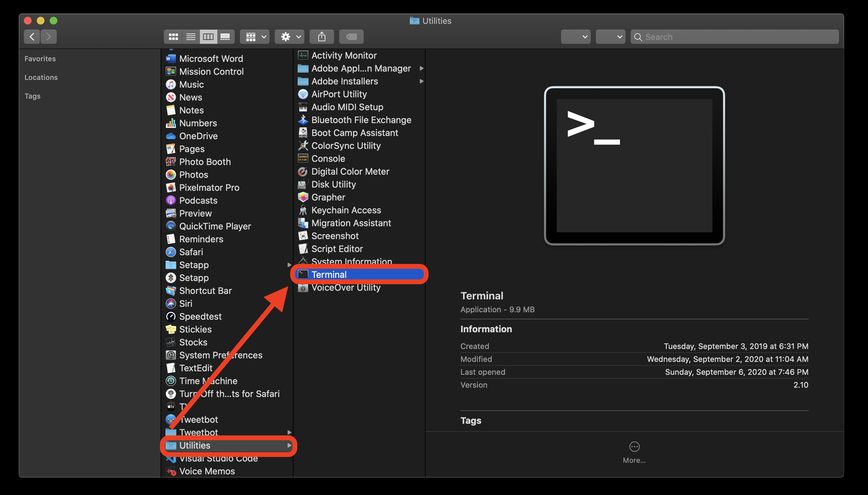The height and width of the screenshot is (495, 868).
Task: Select the icon grid view button
Action: (x=172, y=37)
